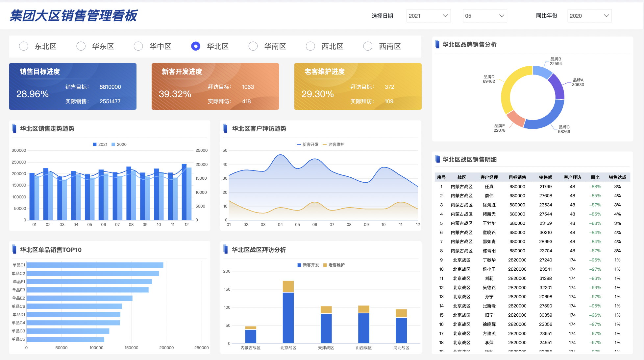Toggle 新客开发 legend square in 战区拜访分析
The width and height of the screenshot is (644, 360).
click(x=299, y=265)
